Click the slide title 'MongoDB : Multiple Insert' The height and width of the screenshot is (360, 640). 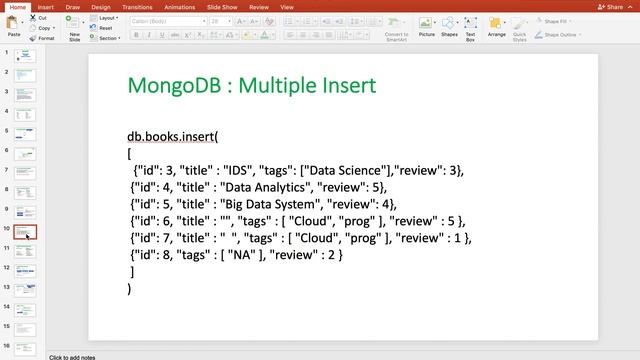pyautogui.click(x=252, y=86)
